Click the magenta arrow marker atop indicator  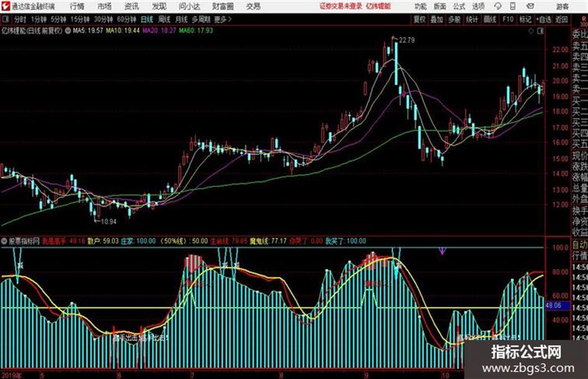(442, 251)
